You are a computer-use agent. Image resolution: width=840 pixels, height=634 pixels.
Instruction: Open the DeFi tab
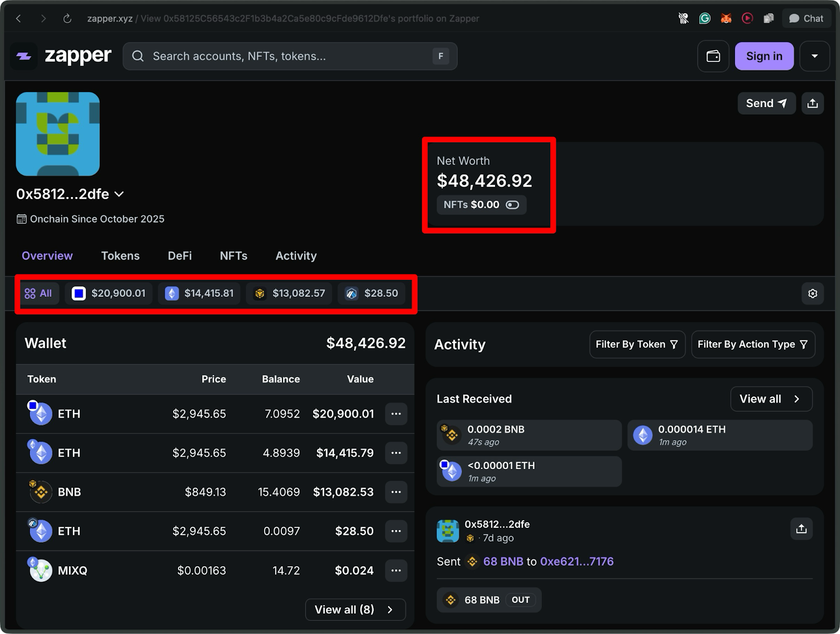click(180, 256)
